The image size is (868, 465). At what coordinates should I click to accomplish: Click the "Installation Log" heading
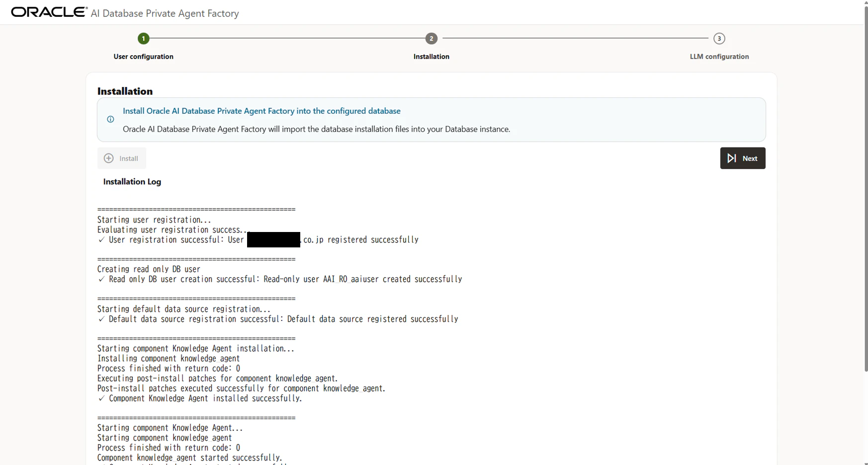(132, 182)
